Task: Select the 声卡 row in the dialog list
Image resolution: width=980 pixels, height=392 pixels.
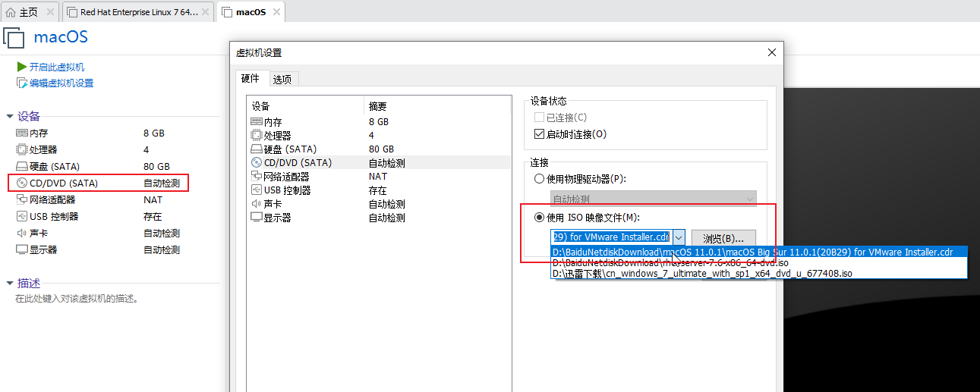Action: (380, 204)
